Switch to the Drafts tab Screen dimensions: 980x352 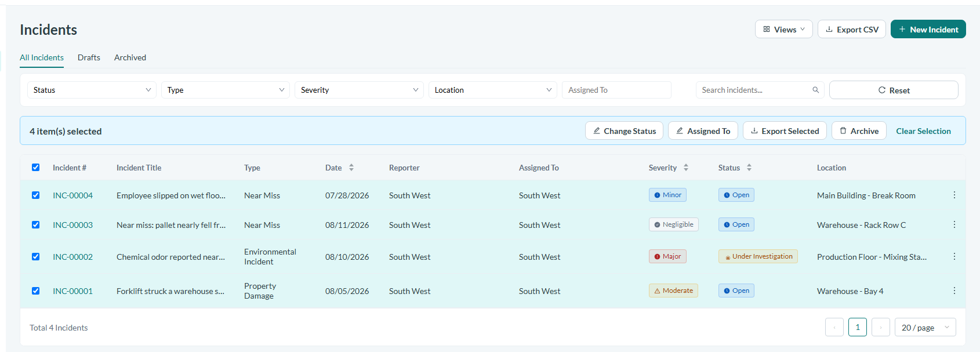(89, 57)
